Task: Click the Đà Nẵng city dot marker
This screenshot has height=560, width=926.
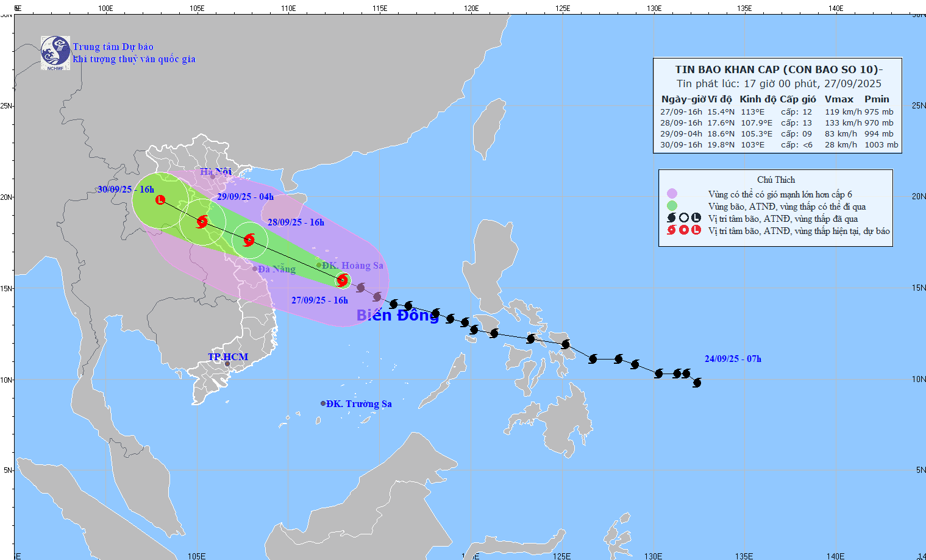Action: [x=255, y=269]
